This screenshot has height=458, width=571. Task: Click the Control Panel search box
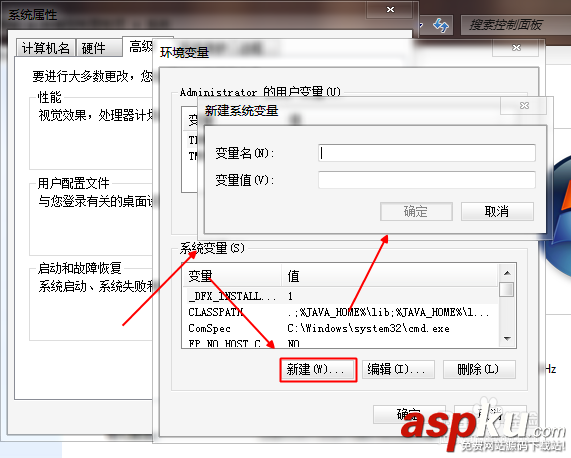pyautogui.click(x=515, y=25)
